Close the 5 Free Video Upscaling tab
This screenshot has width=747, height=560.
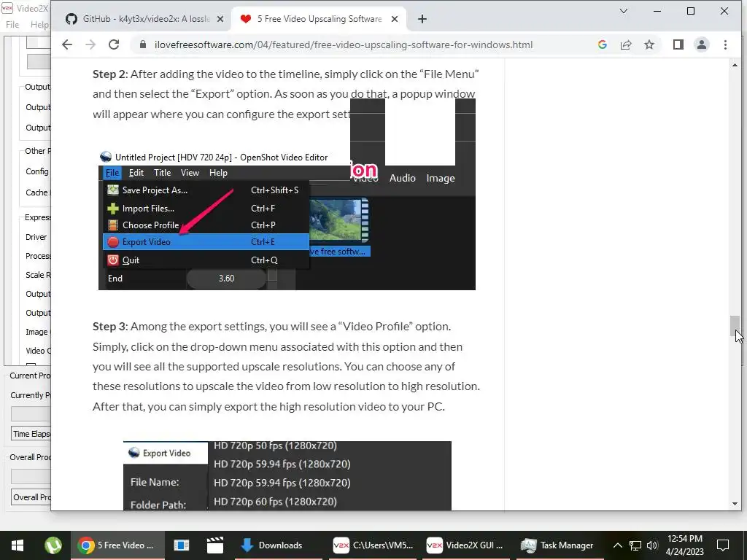coord(395,19)
